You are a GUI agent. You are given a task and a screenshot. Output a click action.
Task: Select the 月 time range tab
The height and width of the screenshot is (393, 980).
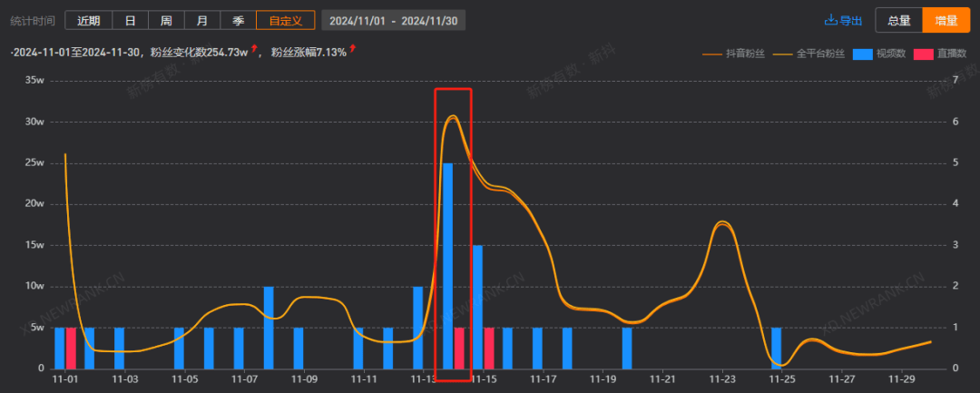pyautogui.click(x=202, y=20)
